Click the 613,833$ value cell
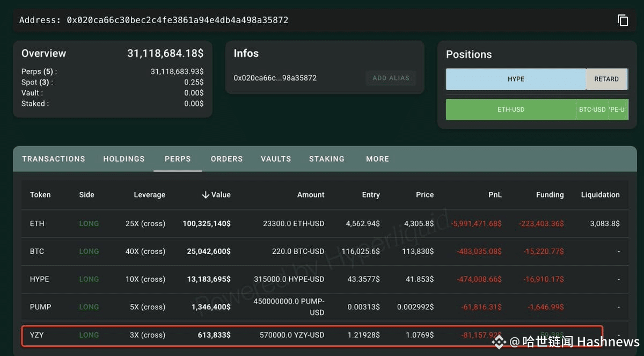Viewport: 644px width, 356px height. pos(214,335)
